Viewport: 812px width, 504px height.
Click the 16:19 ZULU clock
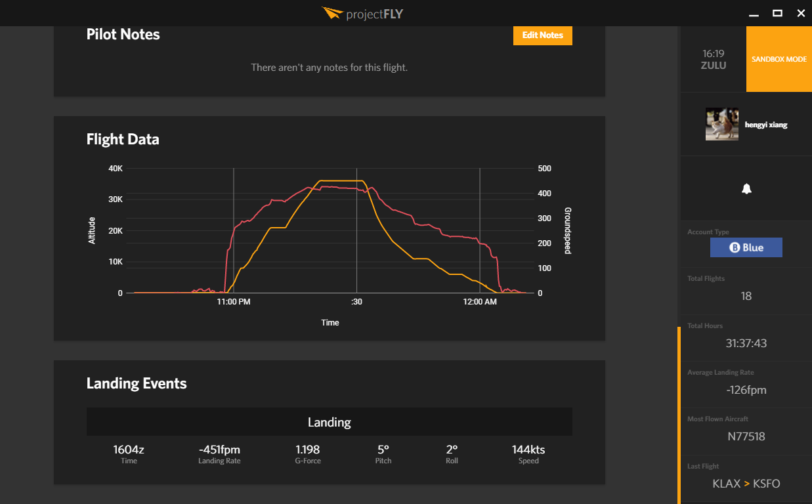pyautogui.click(x=714, y=59)
